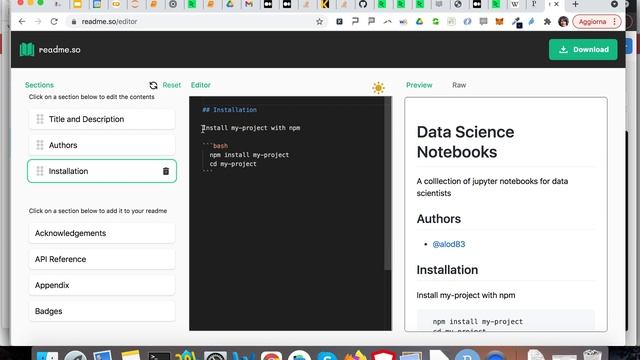Click the preview Authors heading
Viewport: 640px width, 360px height.
tap(438, 219)
